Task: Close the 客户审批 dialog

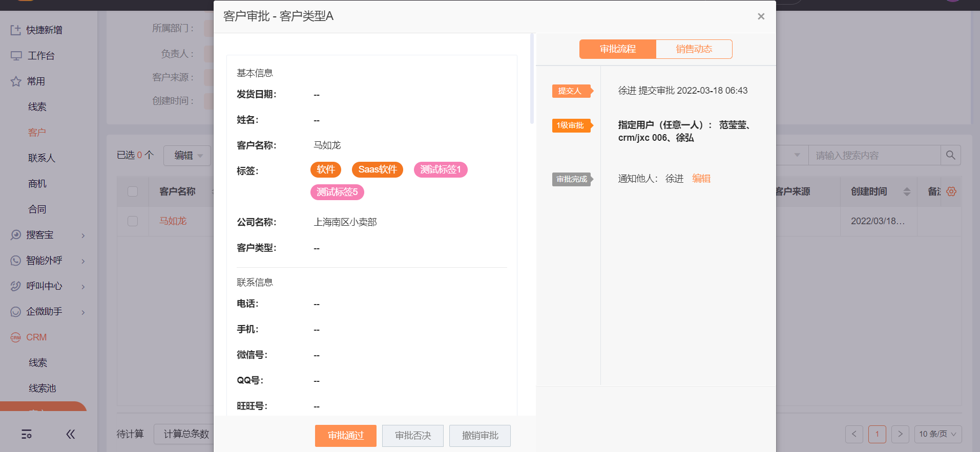Action: 761,16
